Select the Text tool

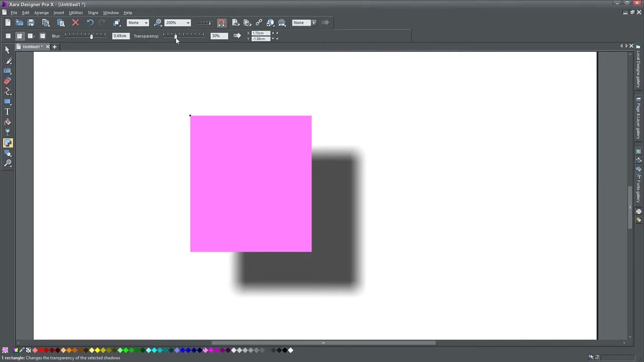(x=8, y=111)
